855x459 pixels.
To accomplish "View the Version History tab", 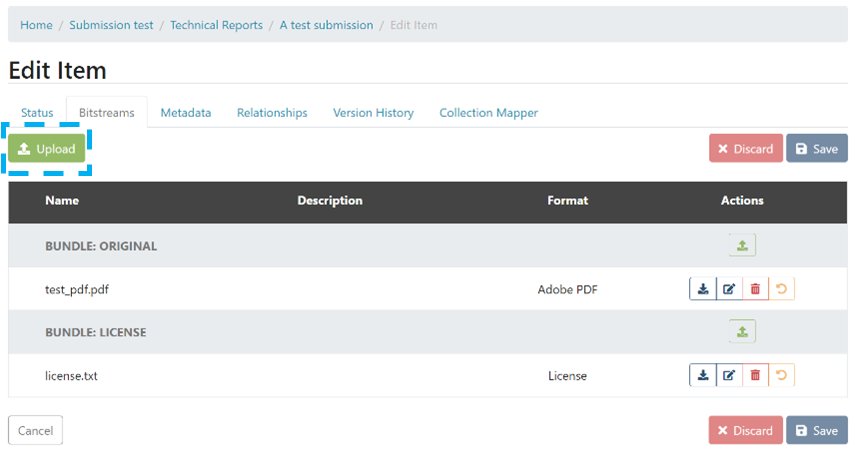I will click(373, 113).
